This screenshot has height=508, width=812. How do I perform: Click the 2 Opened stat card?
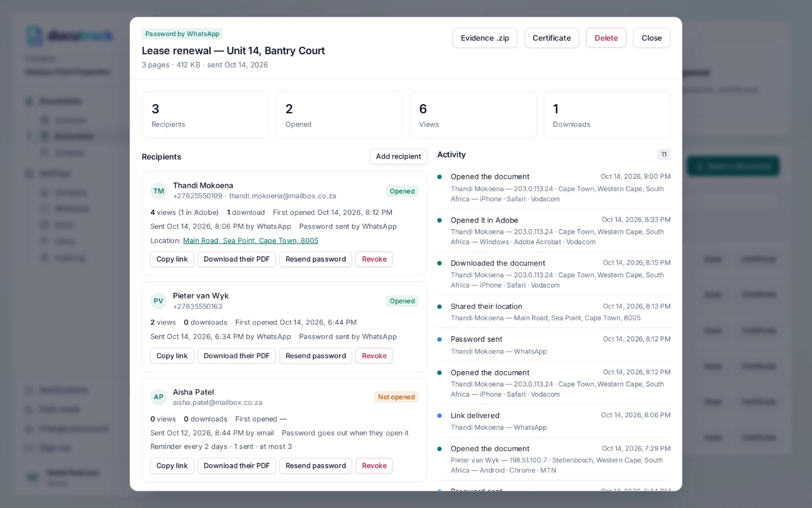point(339,115)
